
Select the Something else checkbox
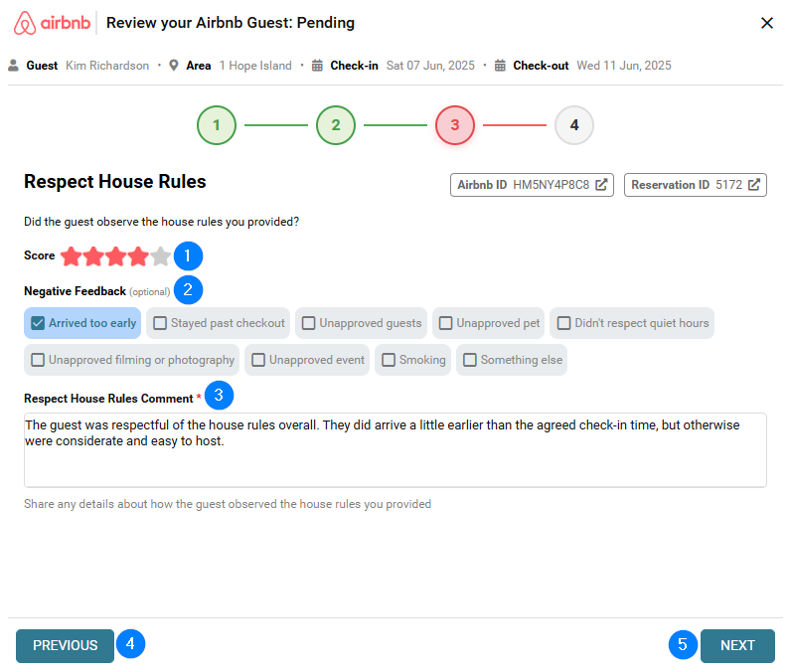click(x=470, y=360)
